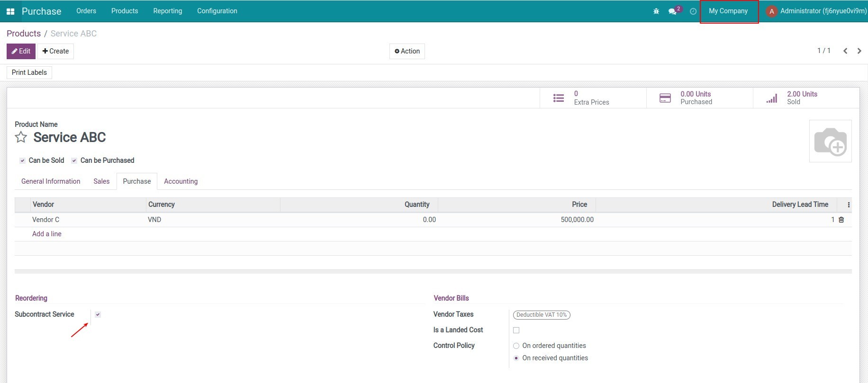
Task: Click the Sold bar chart icon
Action: [772, 98]
